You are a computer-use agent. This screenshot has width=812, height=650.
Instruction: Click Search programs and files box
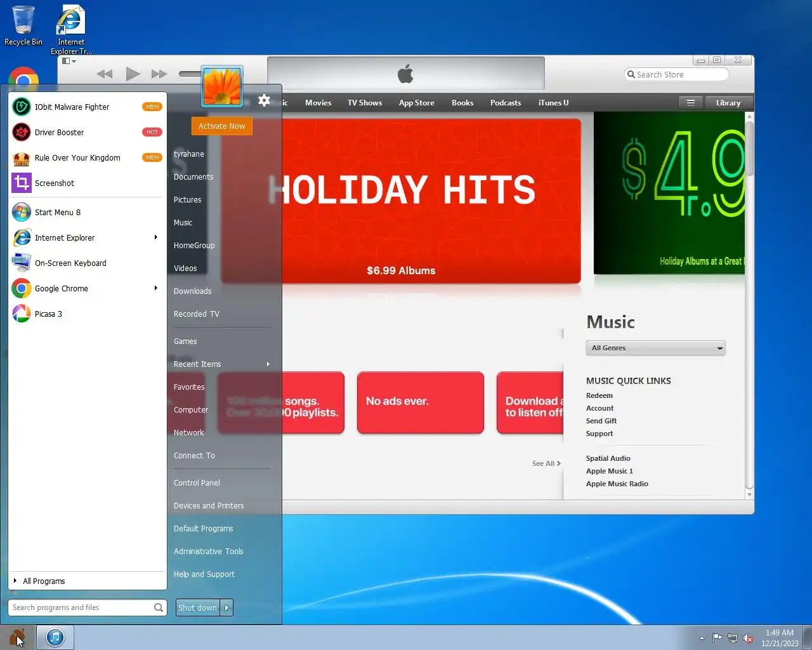click(88, 607)
